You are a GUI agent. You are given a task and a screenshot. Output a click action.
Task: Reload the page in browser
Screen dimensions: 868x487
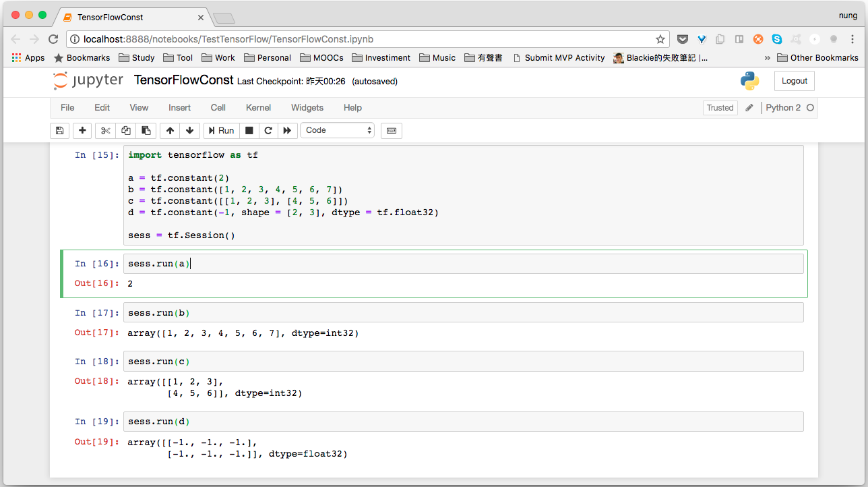tap(53, 39)
